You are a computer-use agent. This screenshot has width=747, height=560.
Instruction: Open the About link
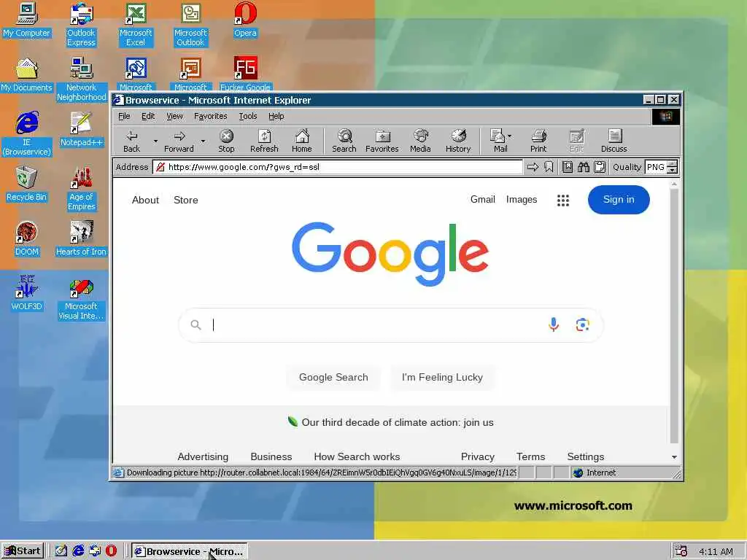pyautogui.click(x=145, y=200)
